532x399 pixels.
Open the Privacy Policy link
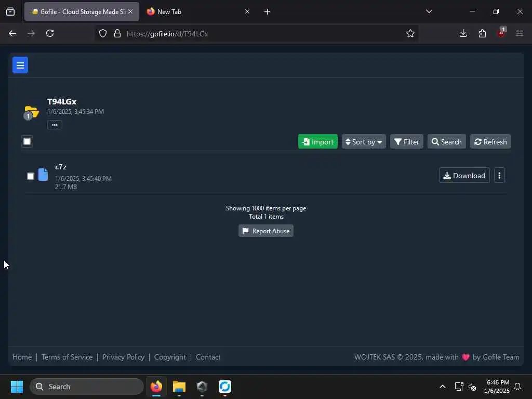pos(123,357)
